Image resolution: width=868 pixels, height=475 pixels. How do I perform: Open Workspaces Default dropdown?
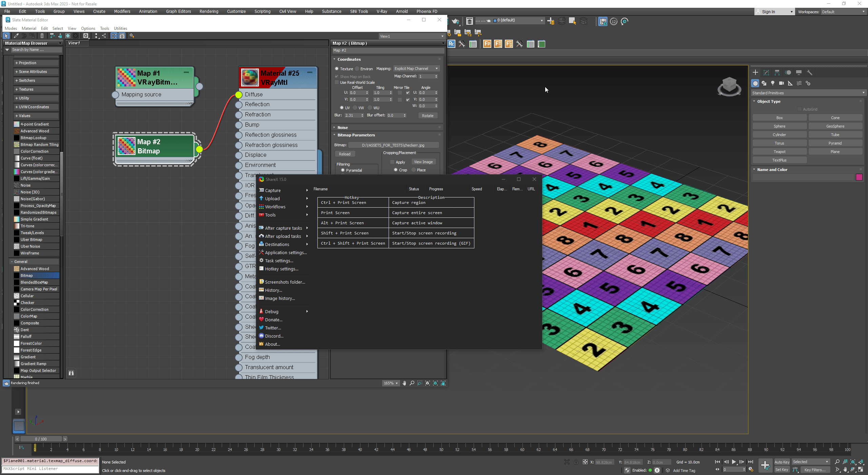click(843, 12)
